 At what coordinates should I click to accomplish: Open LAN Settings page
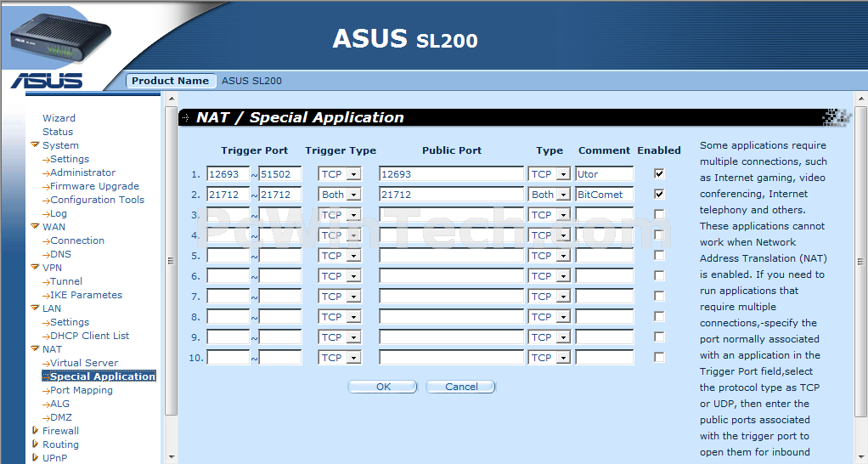tap(70, 322)
